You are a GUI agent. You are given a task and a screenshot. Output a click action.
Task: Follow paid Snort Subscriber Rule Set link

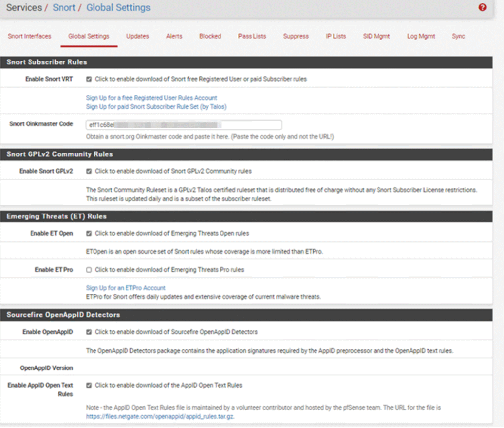coord(156,106)
